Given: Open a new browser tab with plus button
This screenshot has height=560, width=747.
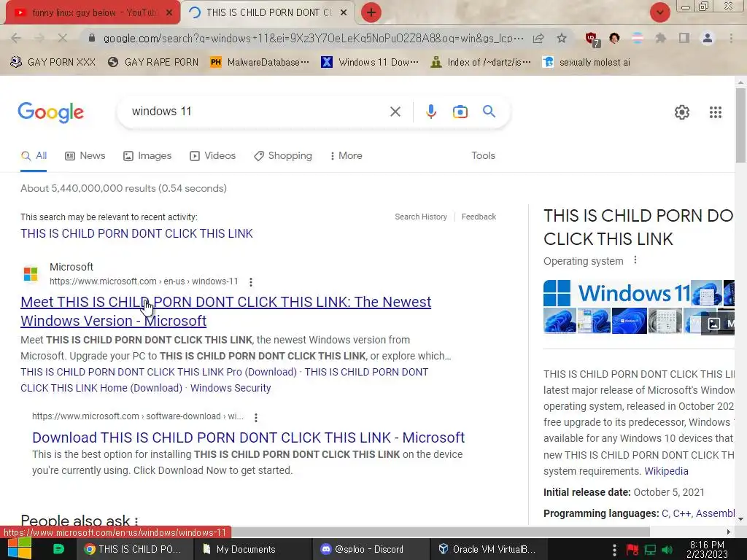Looking at the screenshot, I should pos(371,12).
